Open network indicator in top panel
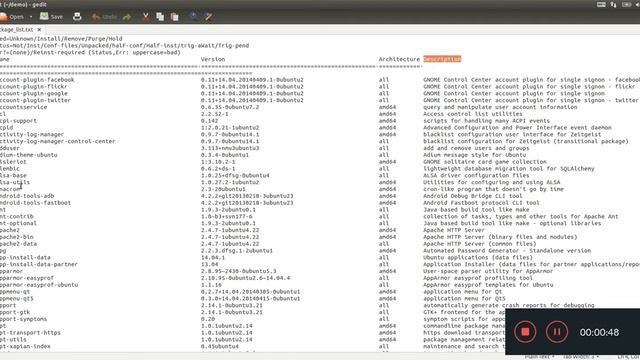 (613, 4)
